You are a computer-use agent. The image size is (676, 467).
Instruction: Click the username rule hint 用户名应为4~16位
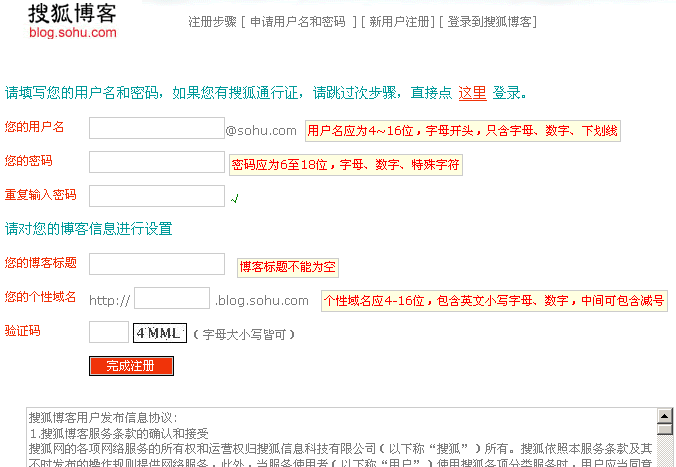[462, 131]
